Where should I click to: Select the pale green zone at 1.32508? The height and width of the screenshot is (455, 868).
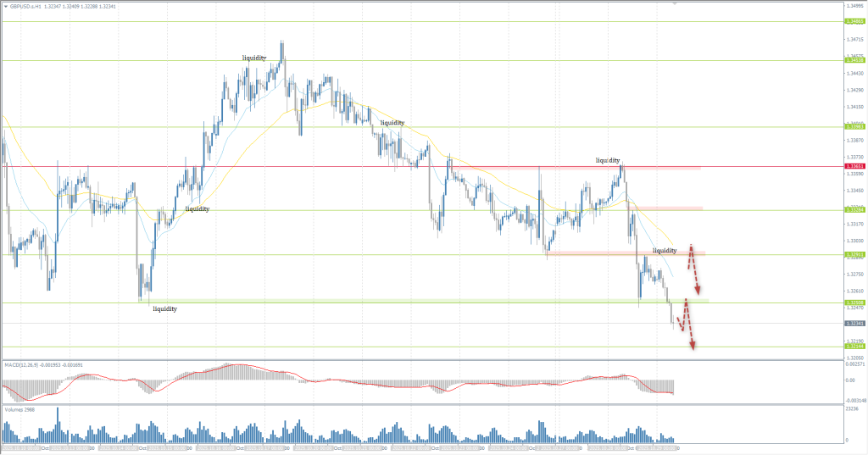(424, 301)
